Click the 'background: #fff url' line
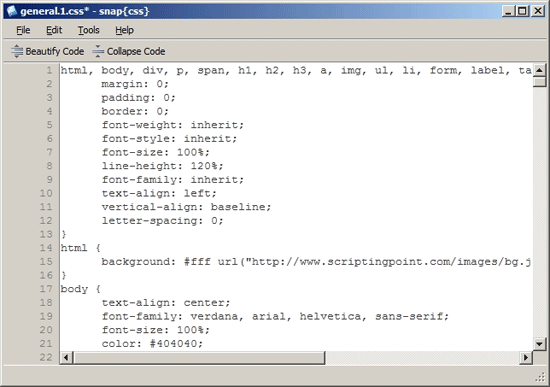 coord(316,262)
